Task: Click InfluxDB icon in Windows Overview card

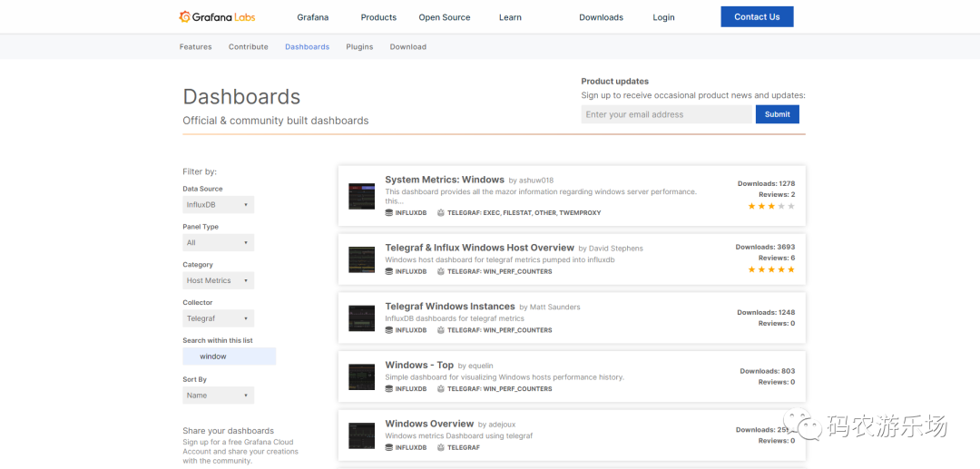Action: [388, 448]
